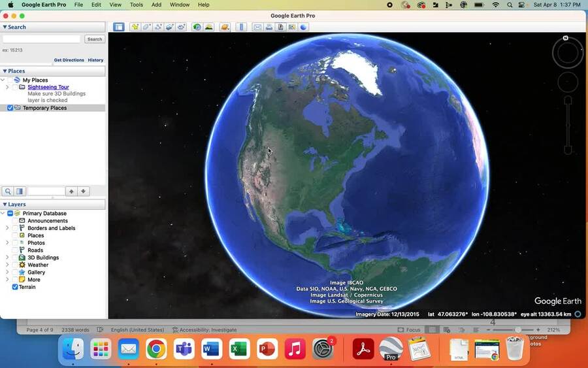Click the Add Placemark pushpin icon
This screenshot has width=588, height=368.
pyautogui.click(x=135, y=27)
